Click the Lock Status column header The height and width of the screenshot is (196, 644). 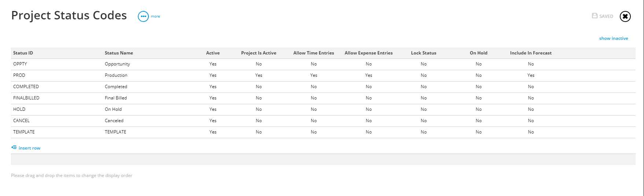click(424, 53)
